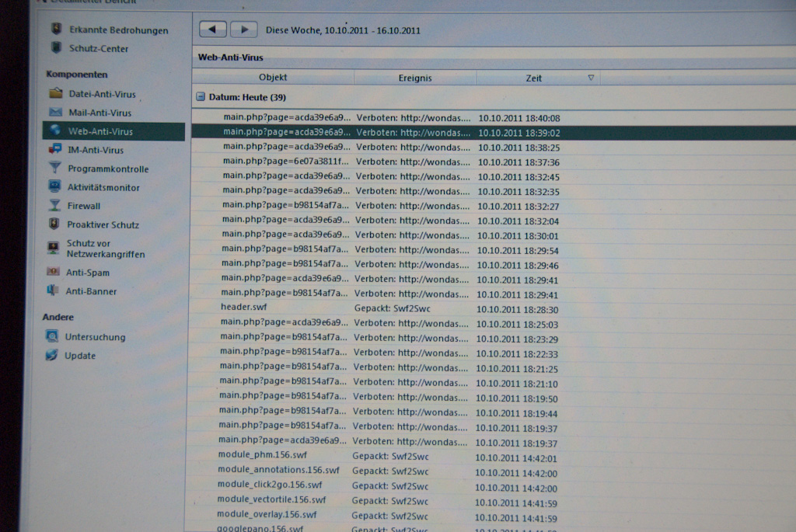Select Web-Anti-Virus component

point(113,131)
